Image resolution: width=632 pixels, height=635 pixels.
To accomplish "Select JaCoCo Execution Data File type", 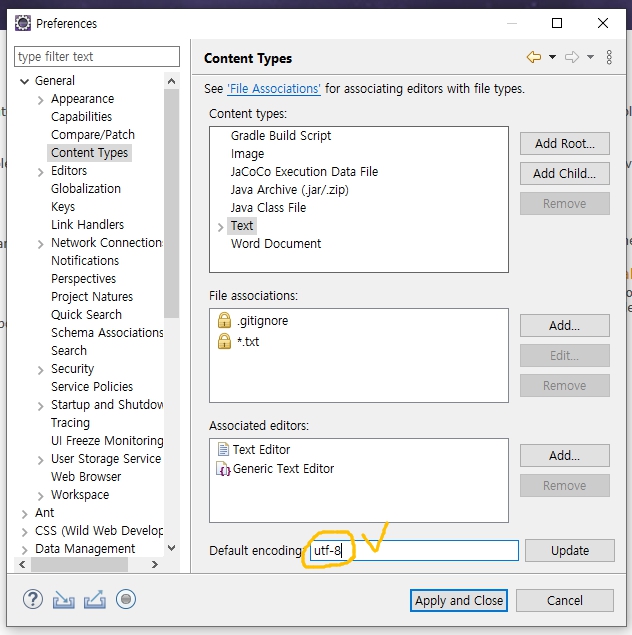I will click(304, 171).
